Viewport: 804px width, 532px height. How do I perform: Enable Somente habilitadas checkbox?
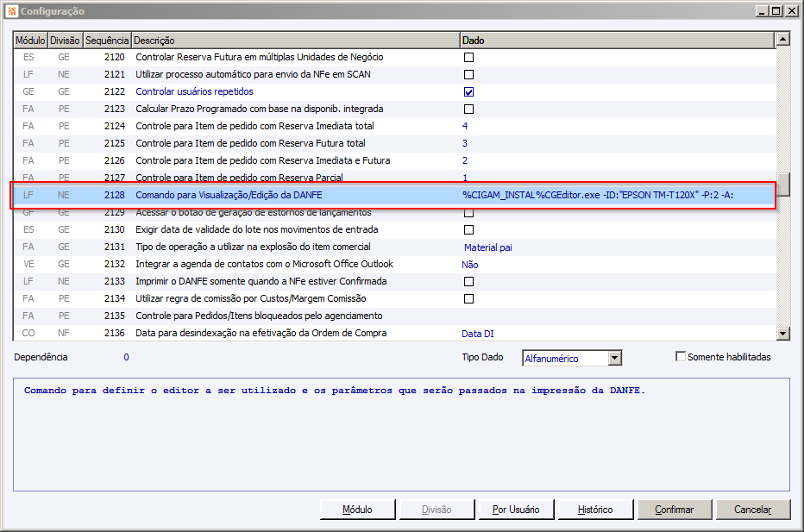coord(681,356)
